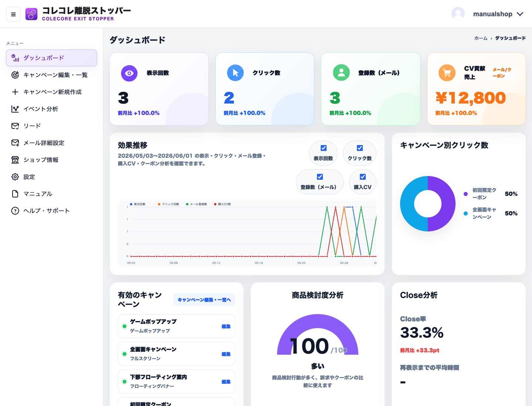Click the 100 gauge in 商品検討度分析

tap(318, 334)
